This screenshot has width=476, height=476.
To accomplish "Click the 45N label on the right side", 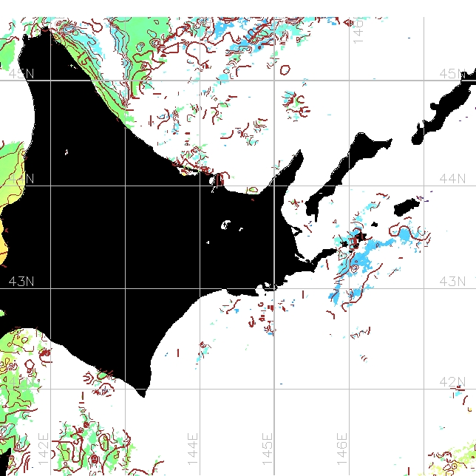I will [x=452, y=74].
